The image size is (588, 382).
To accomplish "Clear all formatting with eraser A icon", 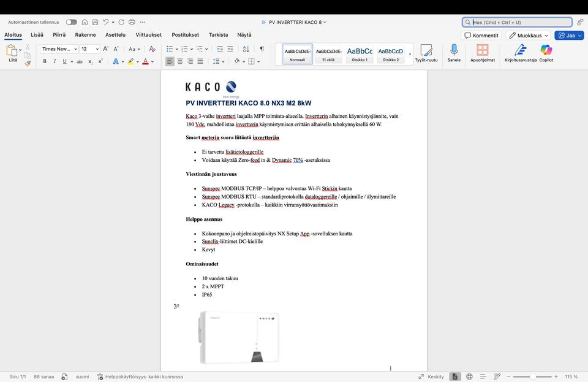I will click(x=152, y=49).
